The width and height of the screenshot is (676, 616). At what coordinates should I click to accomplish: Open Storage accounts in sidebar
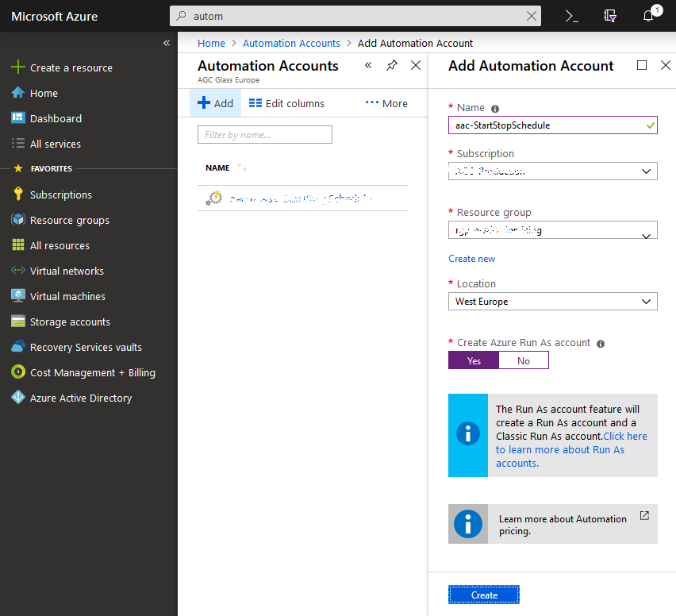click(x=70, y=321)
